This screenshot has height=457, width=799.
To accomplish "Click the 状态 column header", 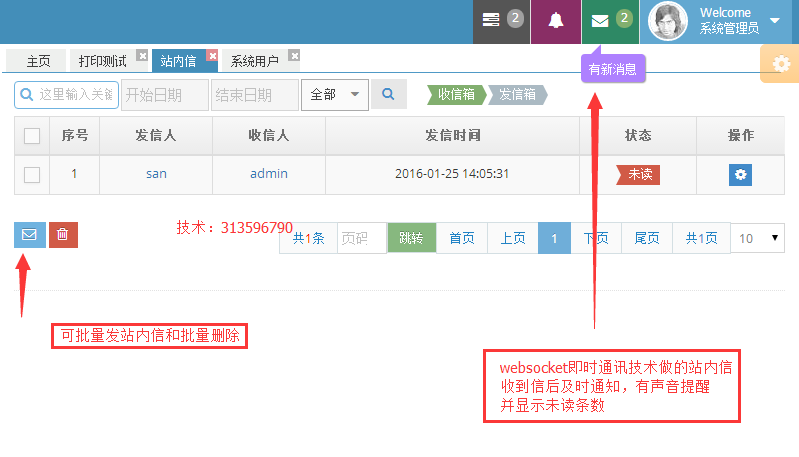I will (638, 136).
